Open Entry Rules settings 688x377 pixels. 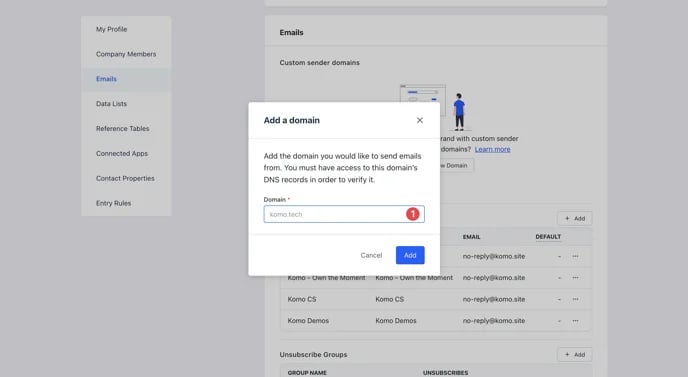click(113, 203)
